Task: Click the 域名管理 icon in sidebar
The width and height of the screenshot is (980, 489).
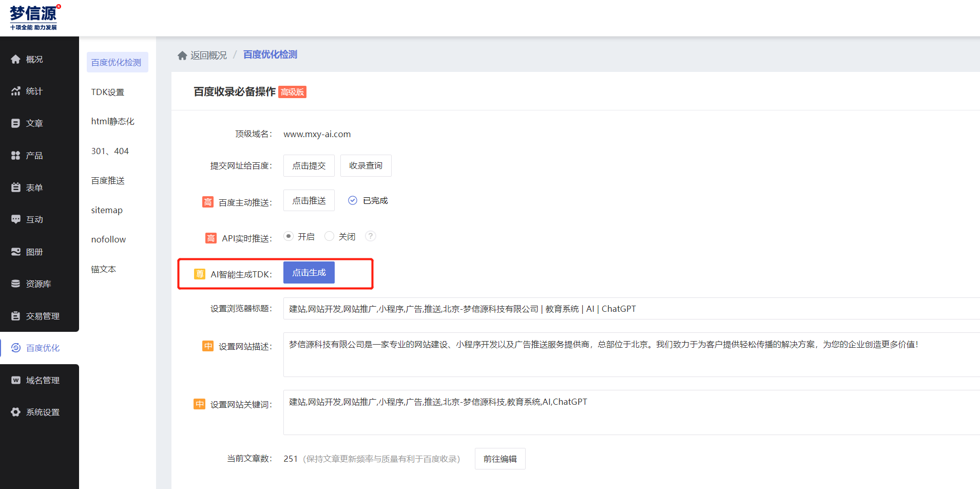Action: pos(16,380)
